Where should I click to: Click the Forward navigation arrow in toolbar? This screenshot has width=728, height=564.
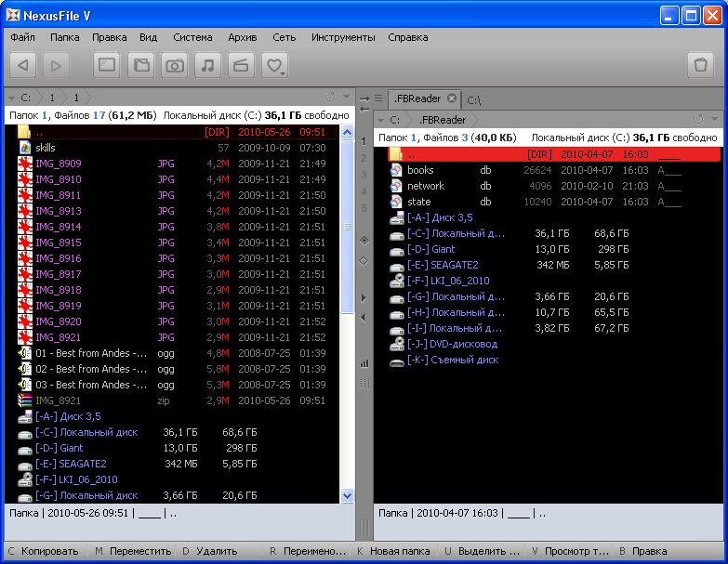[56, 65]
